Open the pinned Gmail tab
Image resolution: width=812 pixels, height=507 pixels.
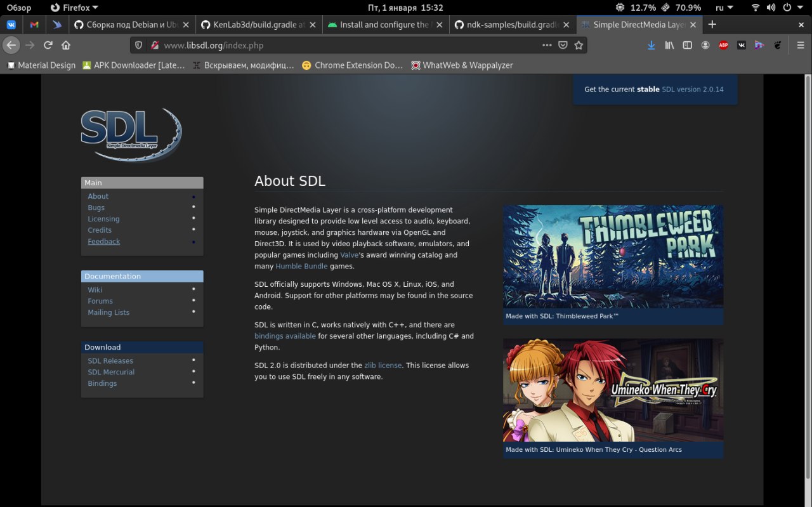(34, 25)
